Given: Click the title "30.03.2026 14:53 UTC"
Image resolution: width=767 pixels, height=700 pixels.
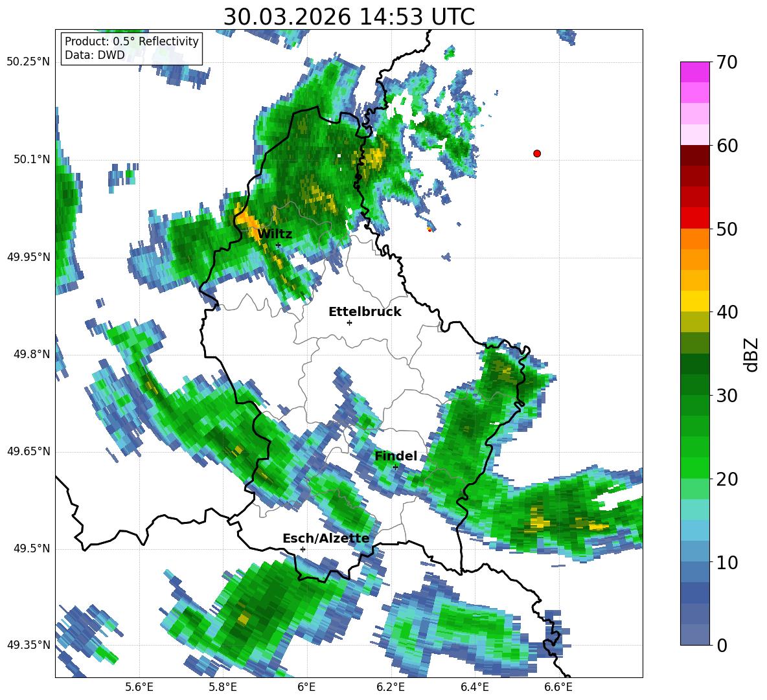Looking at the screenshot, I should [349, 17].
